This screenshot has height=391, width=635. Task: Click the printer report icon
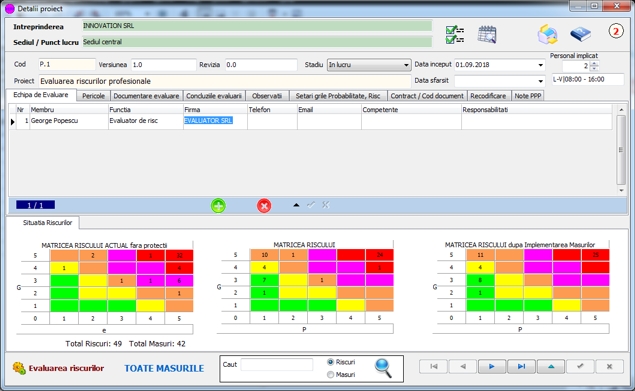point(548,34)
